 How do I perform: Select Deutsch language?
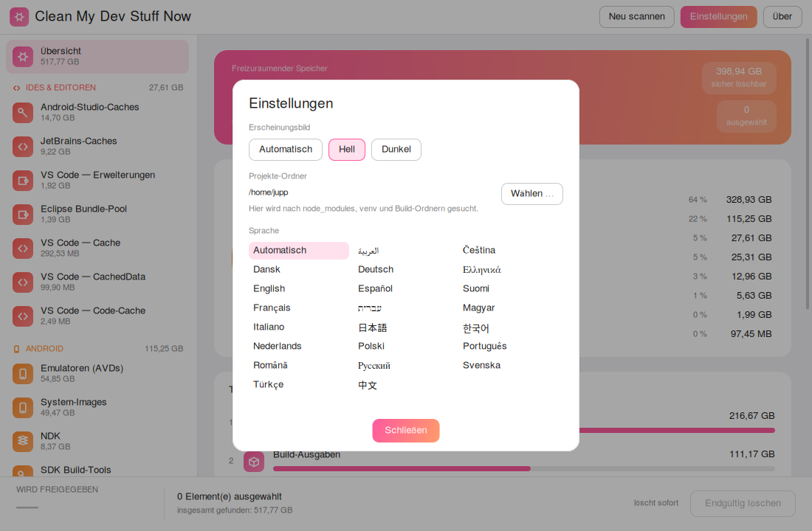[403, 270]
